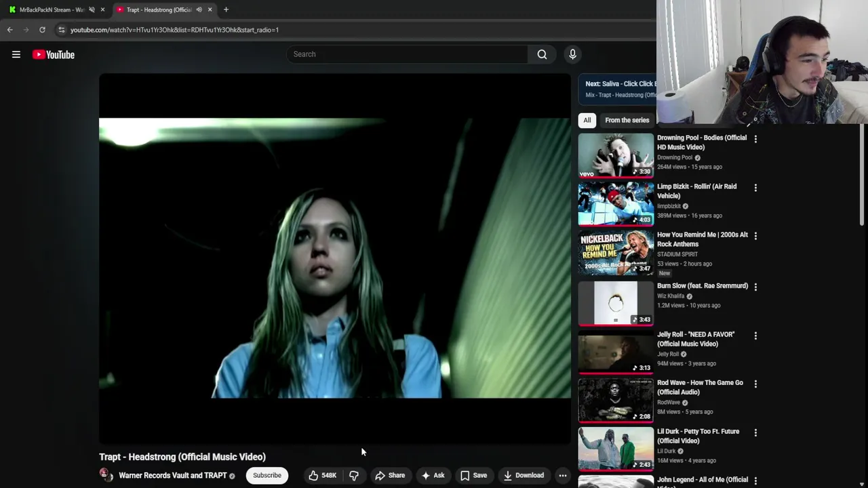Open a new browser tab
Image resolution: width=868 pixels, height=488 pixels.
(x=226, y=9)
